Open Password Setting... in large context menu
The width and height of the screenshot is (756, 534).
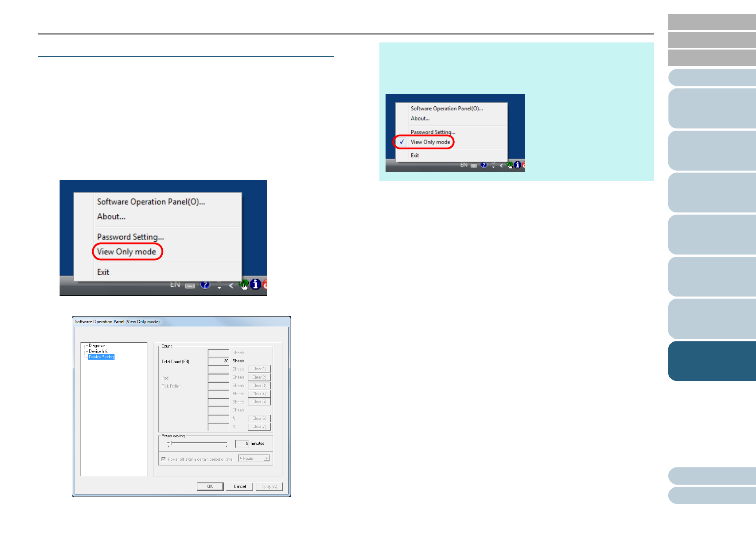(x=130, y=237)
